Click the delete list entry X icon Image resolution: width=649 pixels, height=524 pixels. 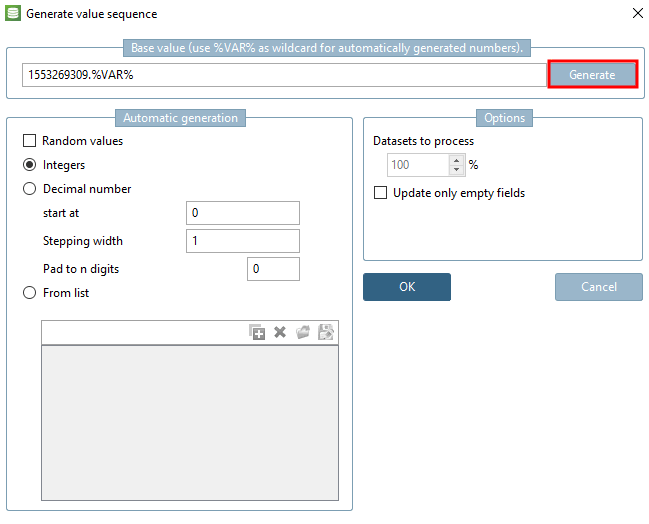(x=280, y=333)
